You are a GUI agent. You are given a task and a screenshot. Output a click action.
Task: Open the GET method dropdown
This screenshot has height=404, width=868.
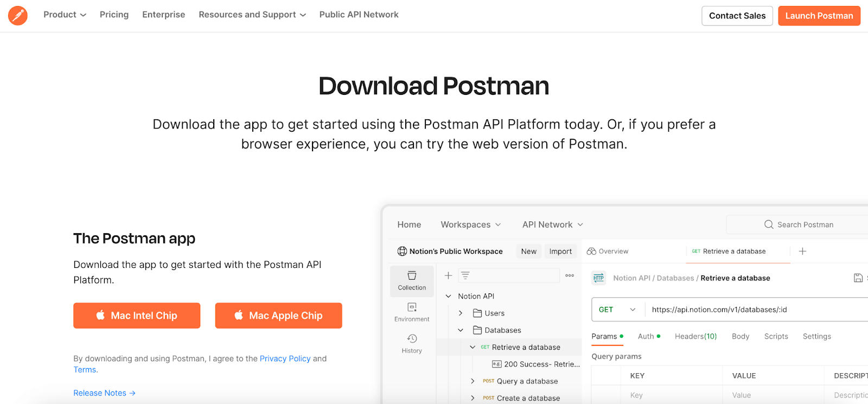tap(617, 310)
